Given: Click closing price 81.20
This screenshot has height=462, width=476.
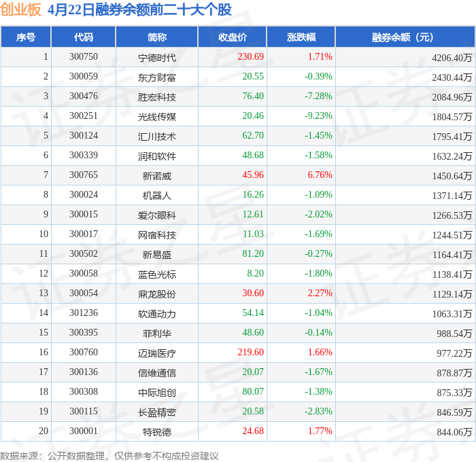Looking at the screenshot, I should [253, 253].
